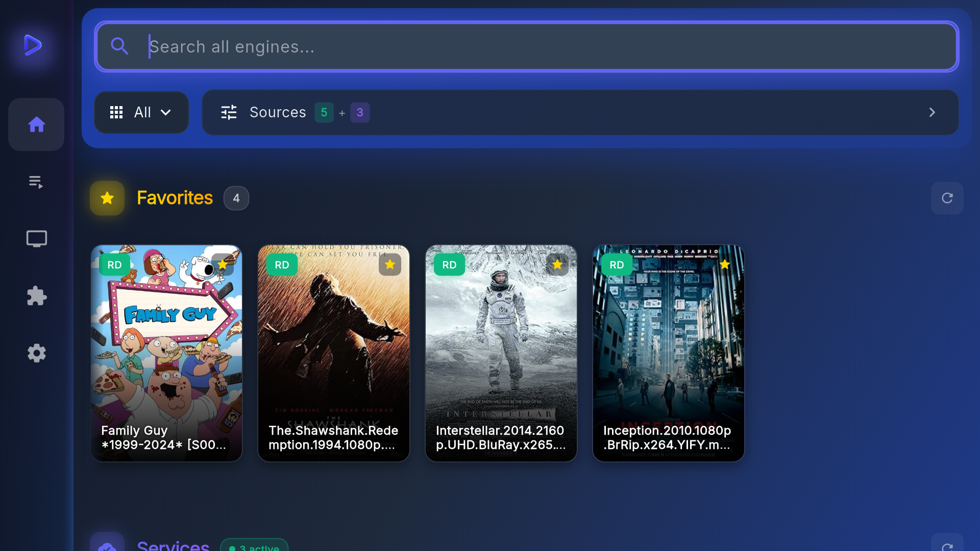Click the app logo play icon
This screenshot has width=980, height=551.
pyautogui.click(x=33, y=45)
